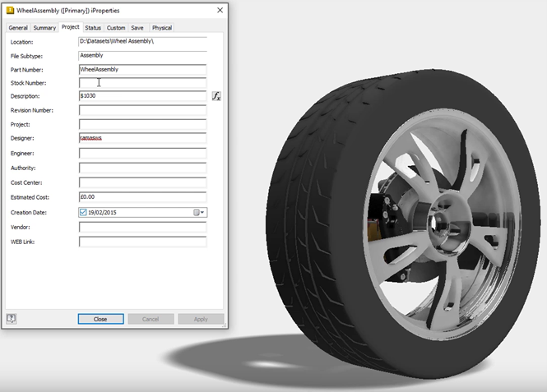This screenshot has height=392, width=547.
Task: Click the iProperties title bar app icon
Action: click(10, 11)
